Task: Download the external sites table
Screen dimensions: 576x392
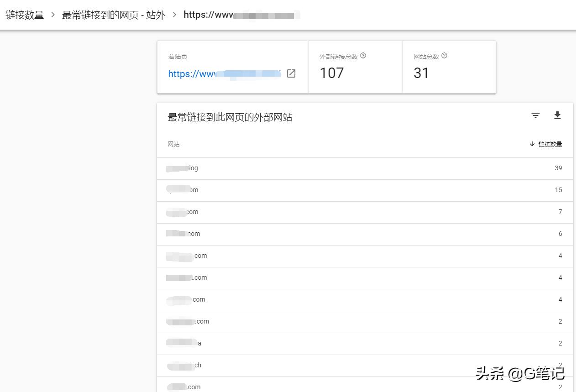Action: [557, 115]
